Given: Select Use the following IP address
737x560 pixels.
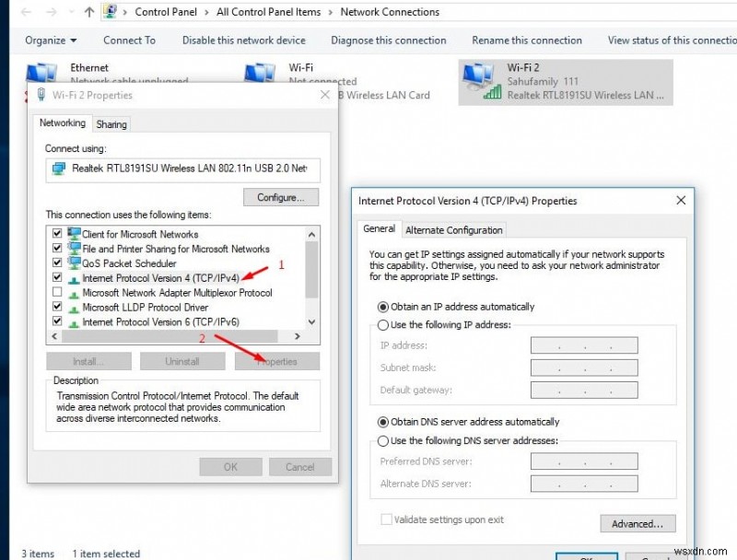Looking at the screenshot, I should tap(383, 325).
